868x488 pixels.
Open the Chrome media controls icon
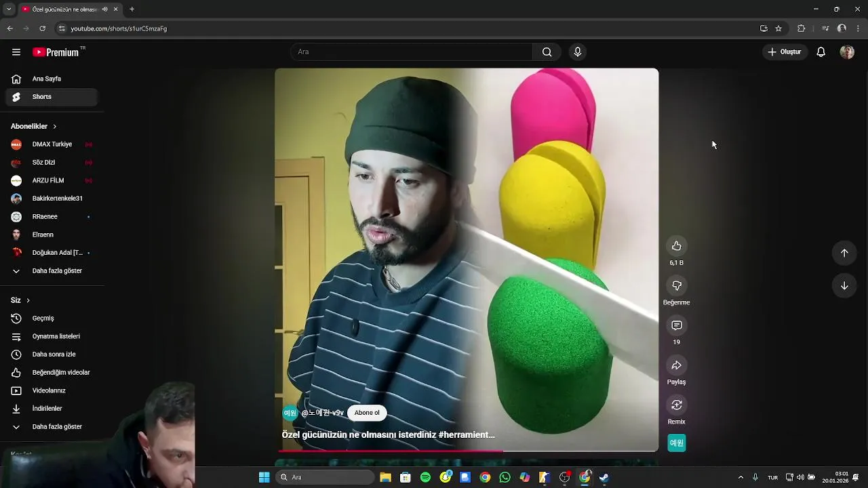click(x=825, y=28)
